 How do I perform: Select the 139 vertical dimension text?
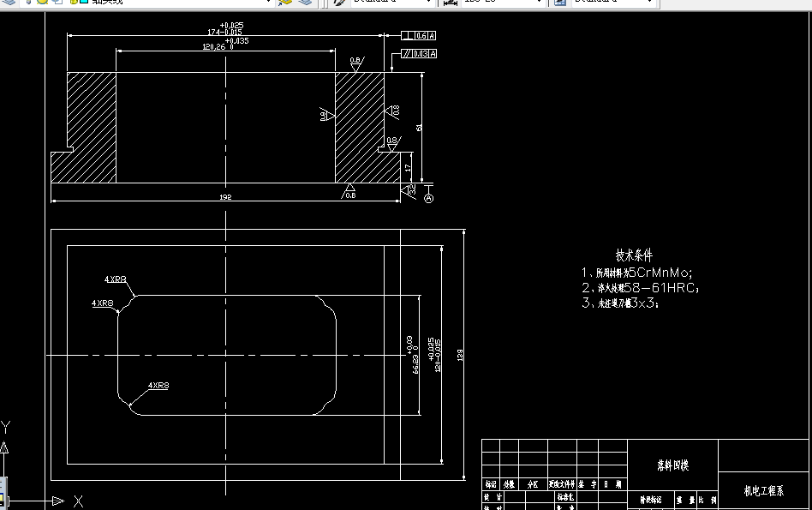click(x=460, y=355)
